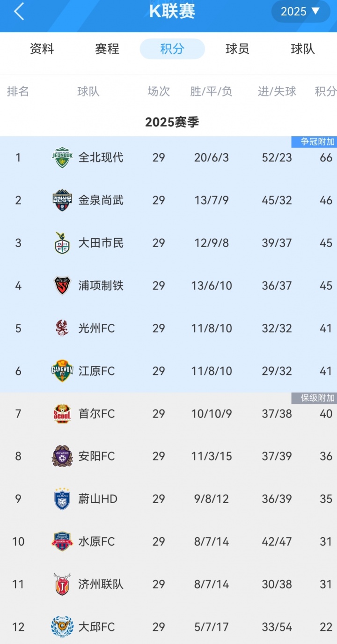This screenshot has width=337, height=644.
Task: Open the 球队 tab
Action: (302, 49)
